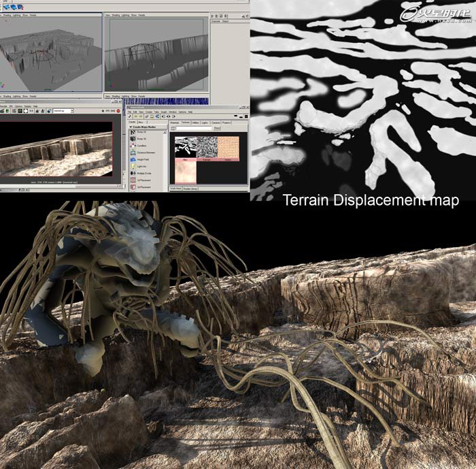476x469 pixels.
Task: Click the Render View horizontal scrollbar
Action: [59, 186]
